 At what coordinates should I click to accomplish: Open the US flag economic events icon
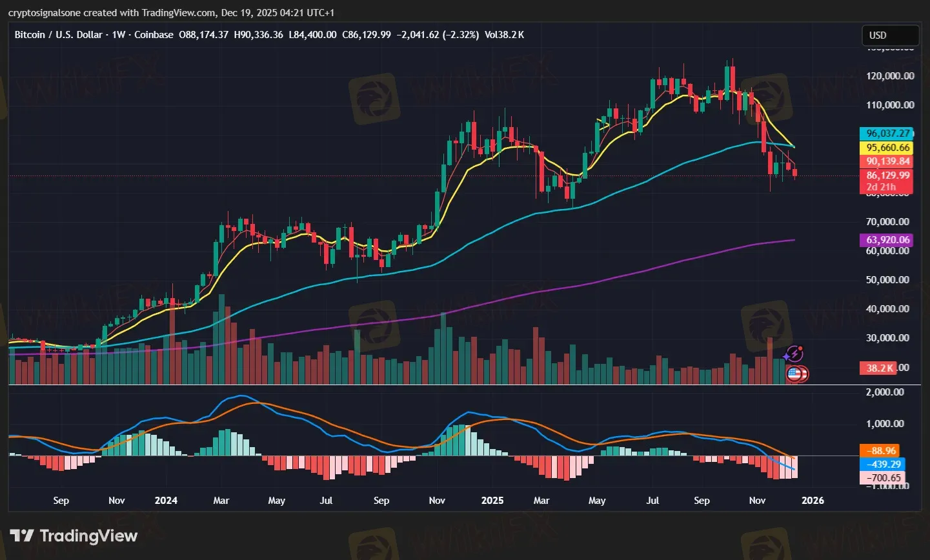(x=794, y=374)
